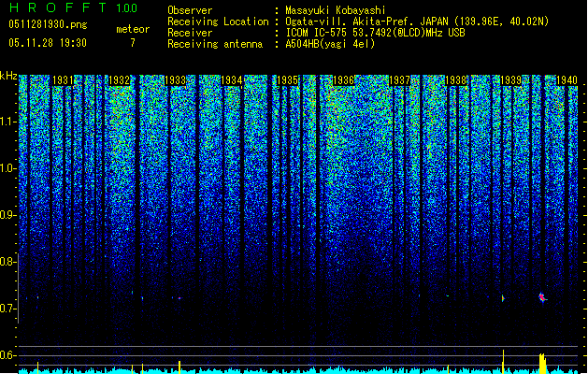Viewport: 588px width, 374px height.
Task: Select the wide yellow signal block near 1940
Action: coord(542,363)
